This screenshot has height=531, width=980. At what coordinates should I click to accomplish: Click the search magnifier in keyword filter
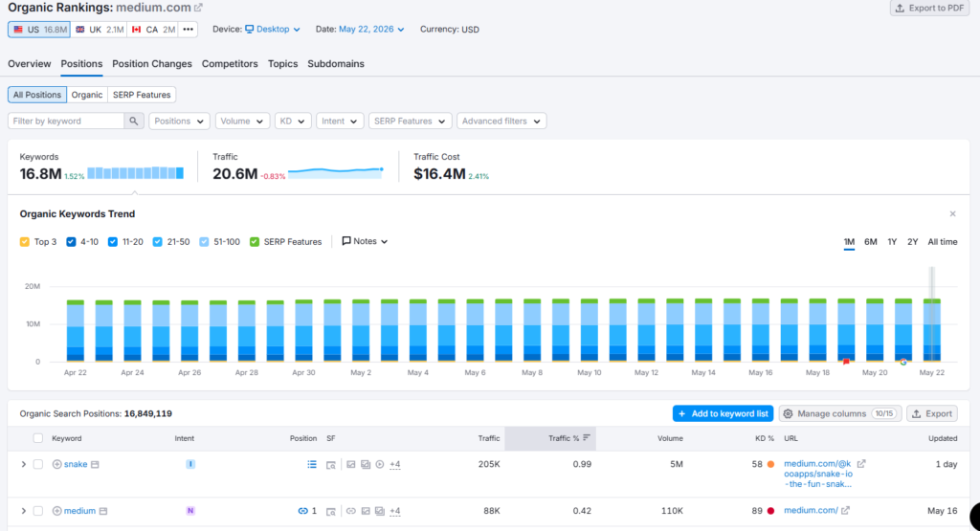pos(134,122)
